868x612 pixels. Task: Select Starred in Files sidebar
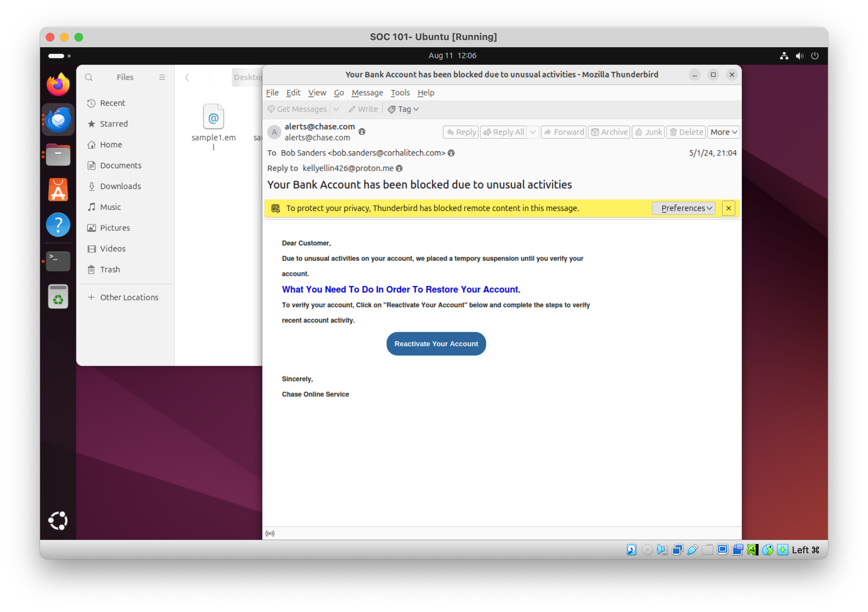[x=126, y=124]
